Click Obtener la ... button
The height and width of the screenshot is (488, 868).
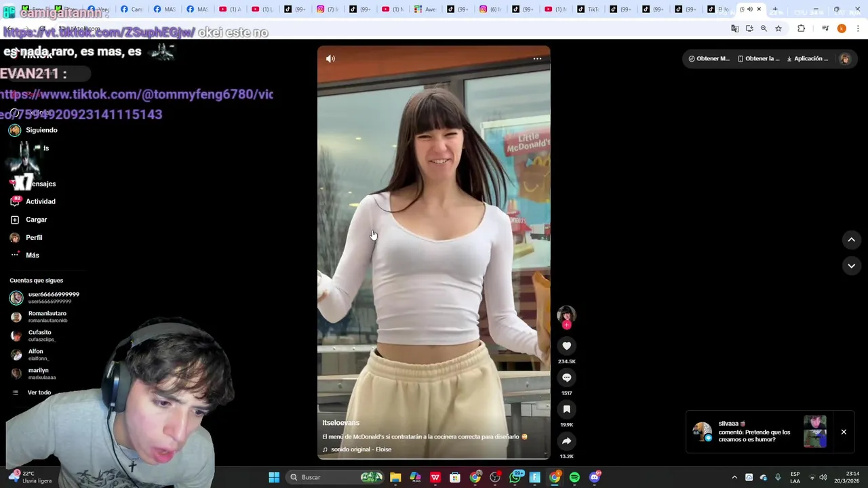click(x=758, y=59)
